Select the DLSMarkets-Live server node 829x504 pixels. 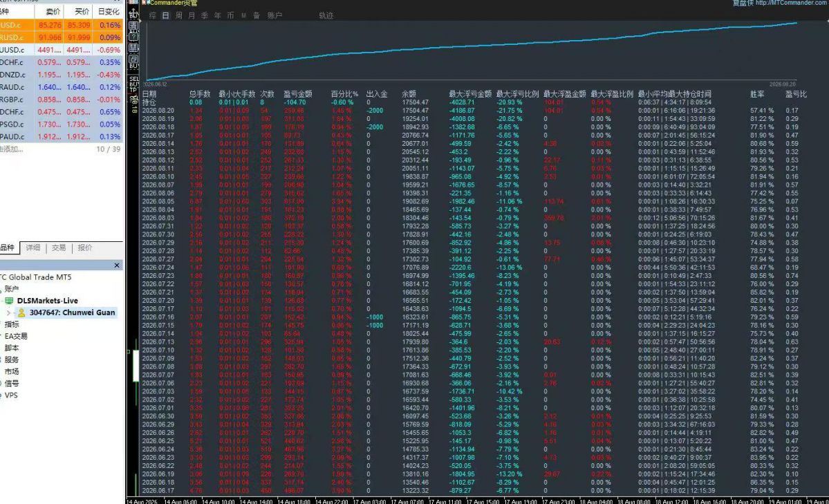[x=48, y=300]
